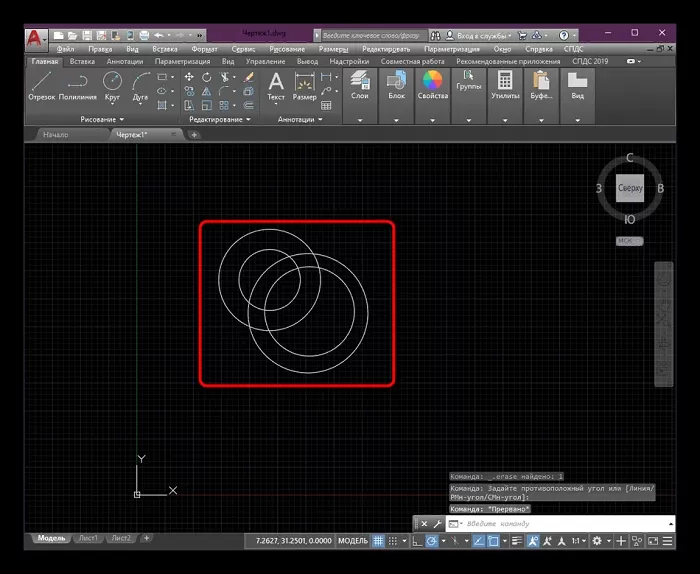
Task: Activate the Copy objects tool
Action: (x=189, y=92)
